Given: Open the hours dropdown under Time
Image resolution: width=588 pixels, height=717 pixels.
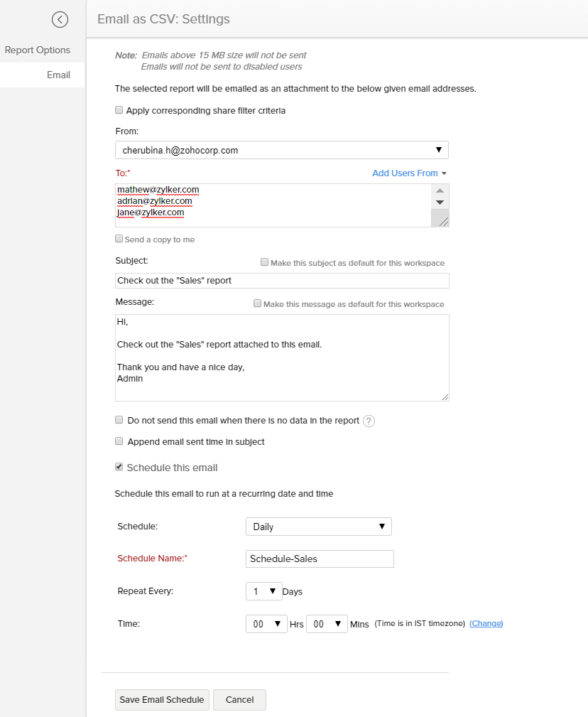Looking at the screenshot, I should pos(266,623).
